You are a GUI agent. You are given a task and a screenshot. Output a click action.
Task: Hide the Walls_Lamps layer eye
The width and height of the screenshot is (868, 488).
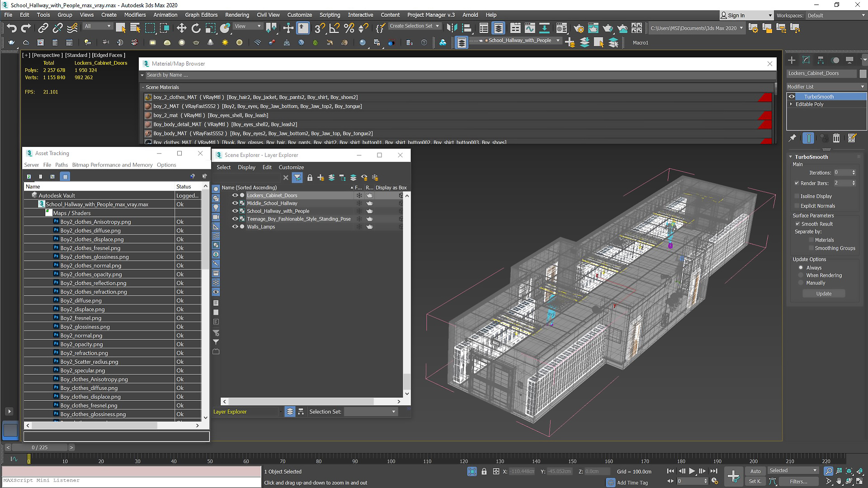point(235,227)
